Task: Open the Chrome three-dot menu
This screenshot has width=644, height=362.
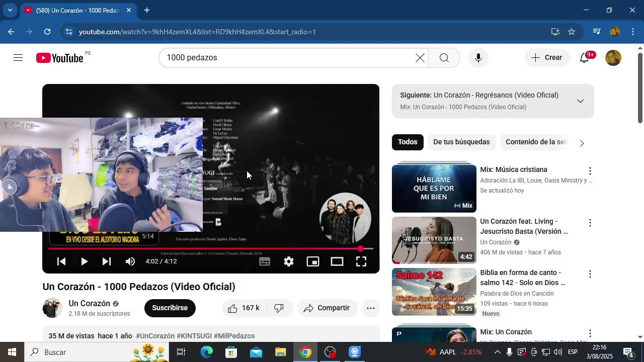Action: tap(633, 32)
